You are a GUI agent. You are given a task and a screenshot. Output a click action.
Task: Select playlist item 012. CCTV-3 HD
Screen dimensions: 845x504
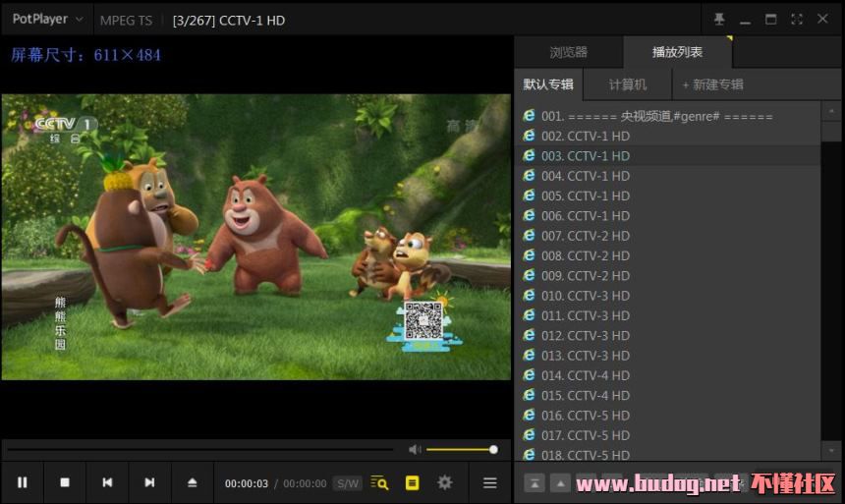tap(667, 335)
